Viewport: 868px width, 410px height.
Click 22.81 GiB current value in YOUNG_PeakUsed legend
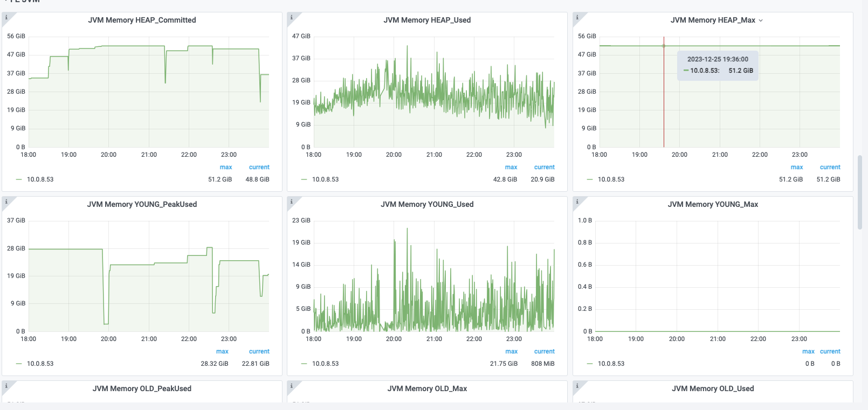point(256,364)
